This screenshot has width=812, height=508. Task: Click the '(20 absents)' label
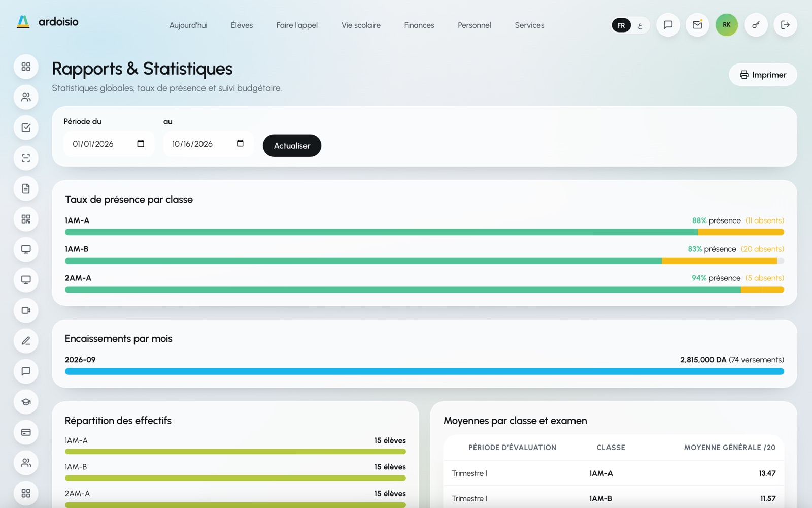pyautogui.click(x=762, y=249)
